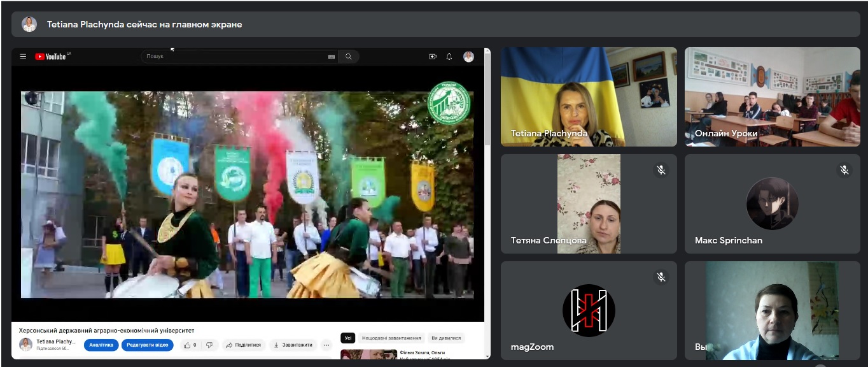Open the YouTube account avatar menu
The width and height of the screenshot is (868, 367).
(468, 57)
